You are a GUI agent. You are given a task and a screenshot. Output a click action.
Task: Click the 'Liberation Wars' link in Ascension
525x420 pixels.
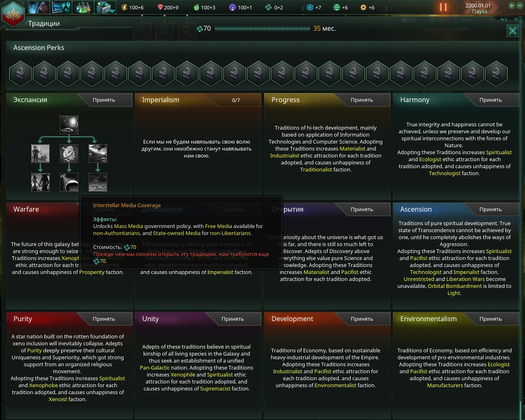[x=466, y=279]
